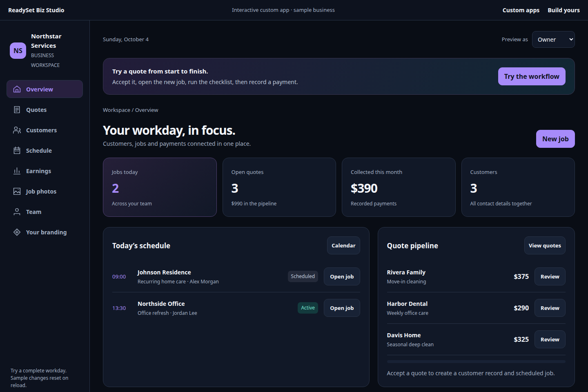Go to the Earnings sidebar label
Image resolution: width=588 pixels, height=392 pixels.
coord(38,171)
